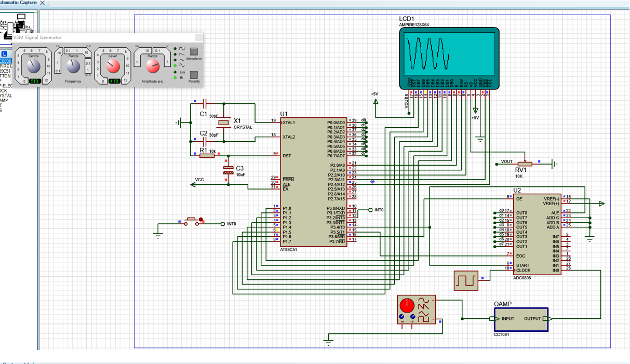Click the Waveform button on signal generator

194,51
